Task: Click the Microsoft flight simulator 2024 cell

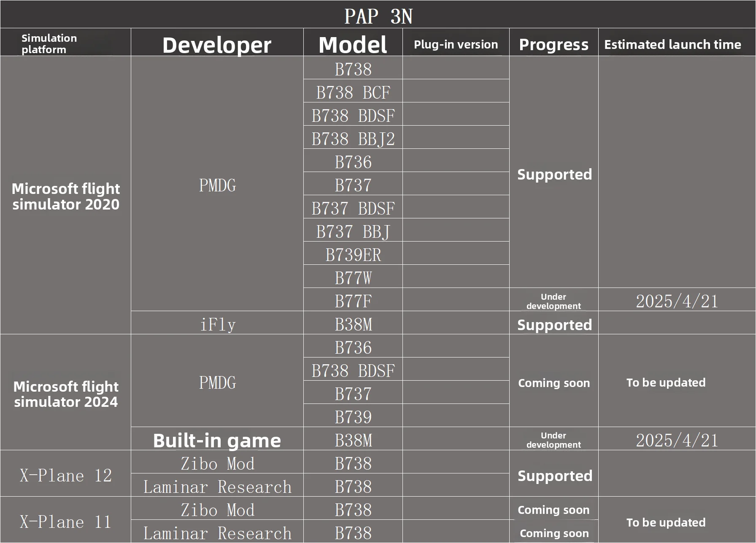Action: [66, 394]
